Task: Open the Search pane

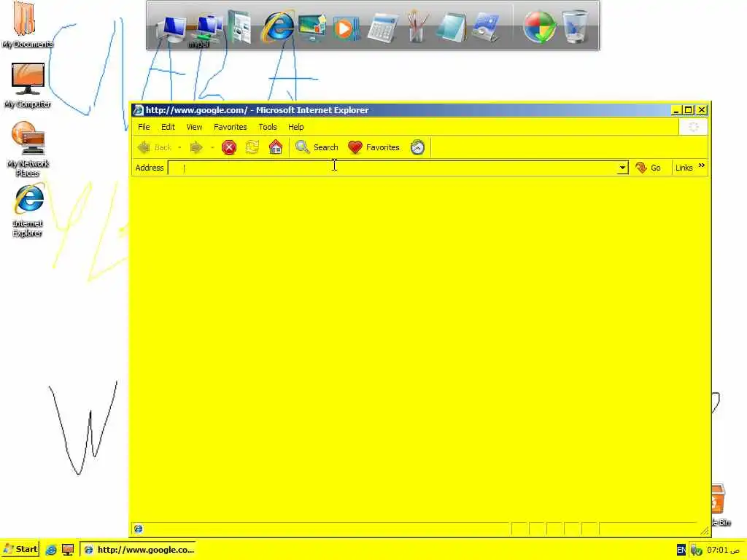Action: (x=317, y=147)
